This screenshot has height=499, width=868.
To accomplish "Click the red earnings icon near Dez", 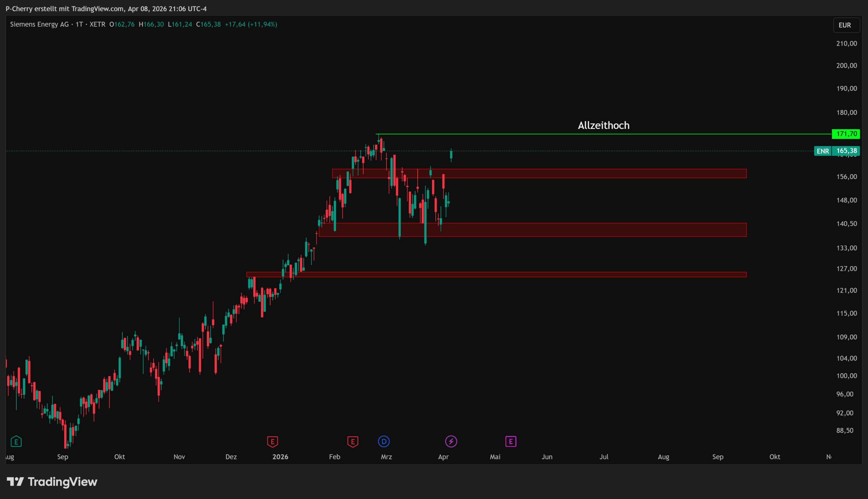I will point(272,441).
